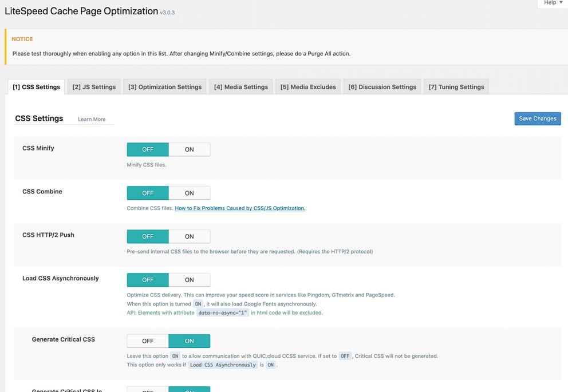Set CSS Minify to OFF
Screen dimensions: 568x392
(148, 149)
